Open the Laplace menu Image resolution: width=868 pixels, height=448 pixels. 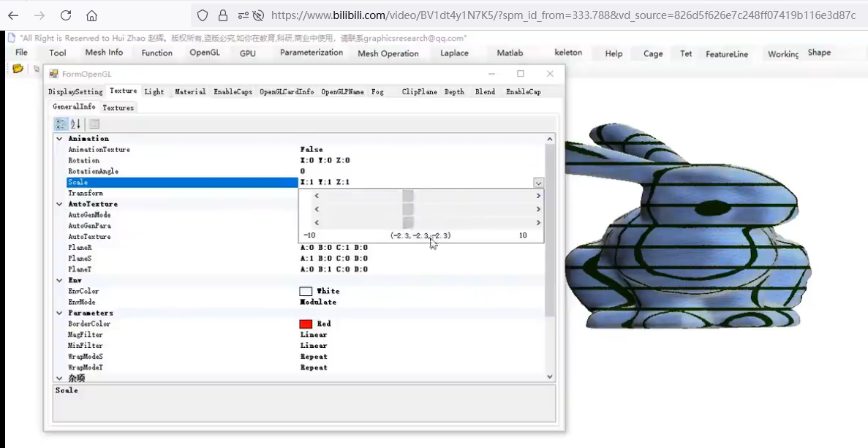point(455,53)
